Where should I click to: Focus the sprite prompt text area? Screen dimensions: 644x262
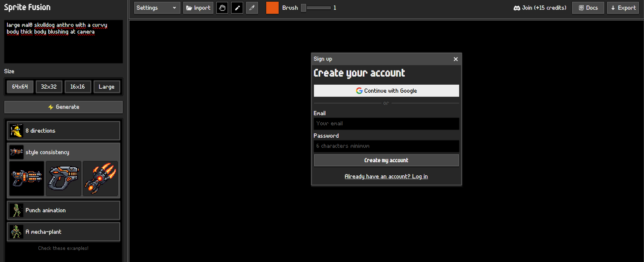(64, 42)
